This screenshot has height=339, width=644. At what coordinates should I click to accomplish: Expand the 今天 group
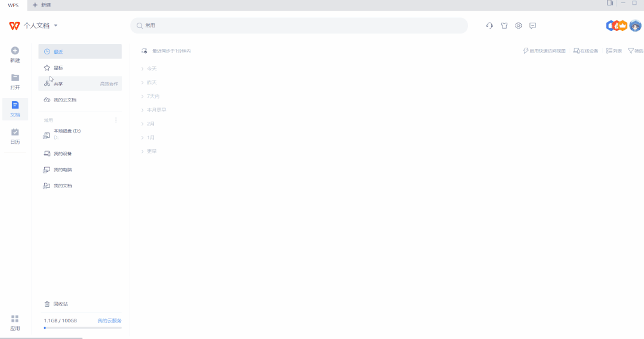(143, 69)
